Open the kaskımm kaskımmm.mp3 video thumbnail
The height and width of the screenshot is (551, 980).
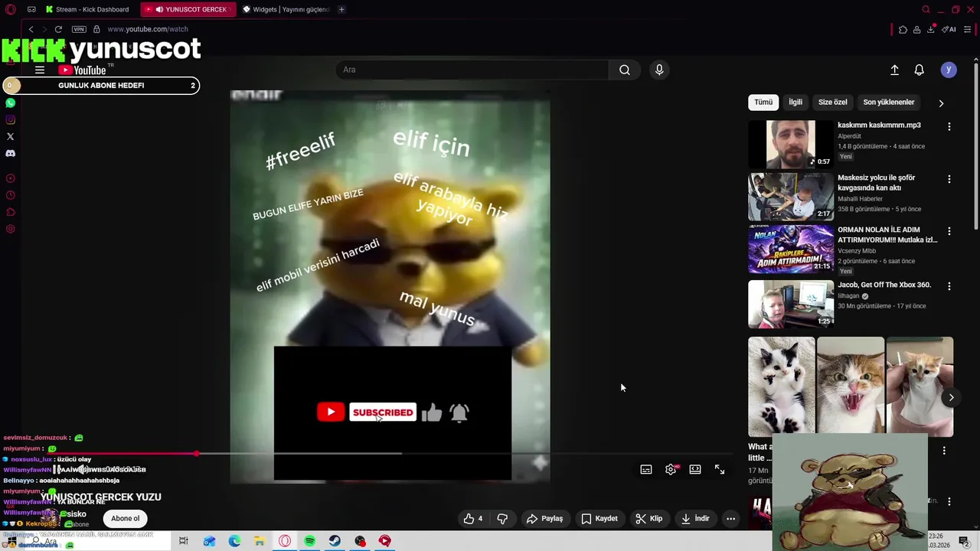[791, 144]
